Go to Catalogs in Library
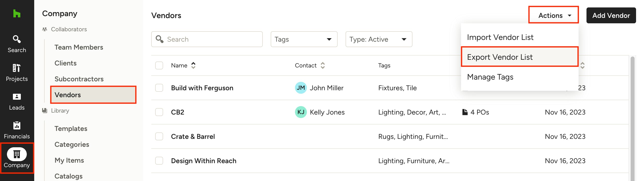Screen dimensions: 644x181 [68, 176]
